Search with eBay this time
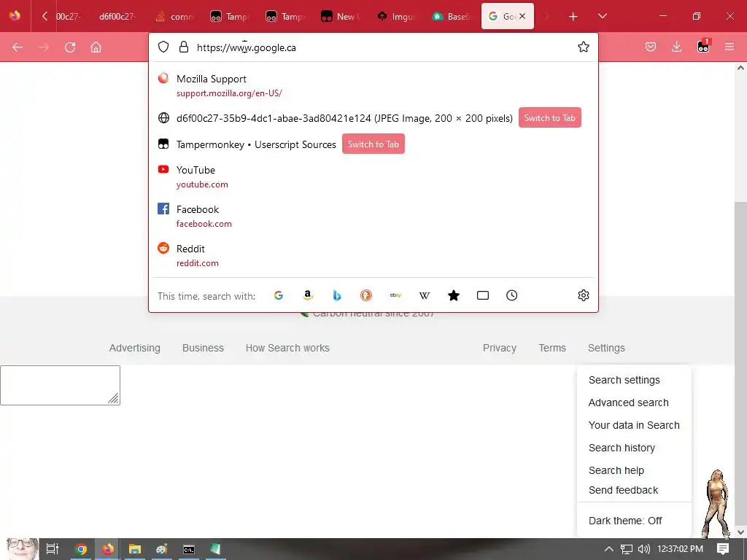This screenshot has height=560, width=747. (395, 295)
